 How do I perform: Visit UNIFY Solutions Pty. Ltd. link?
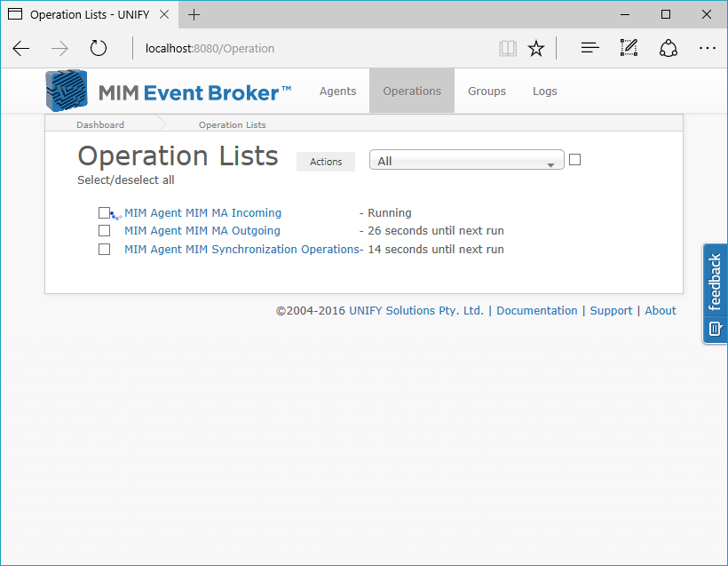point(416,310)
